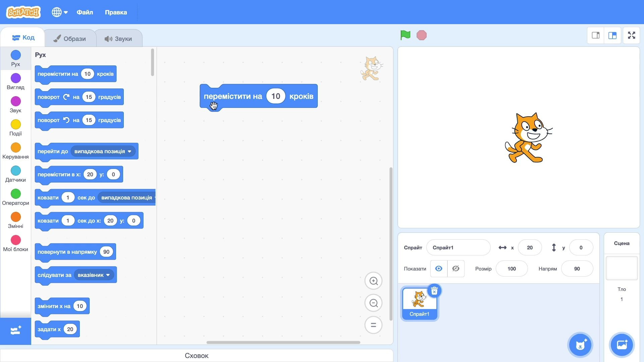This screenshot has height=362, width=644.
Task: Select the Спрайт1 thumbnail
Action: coord(420,303)
